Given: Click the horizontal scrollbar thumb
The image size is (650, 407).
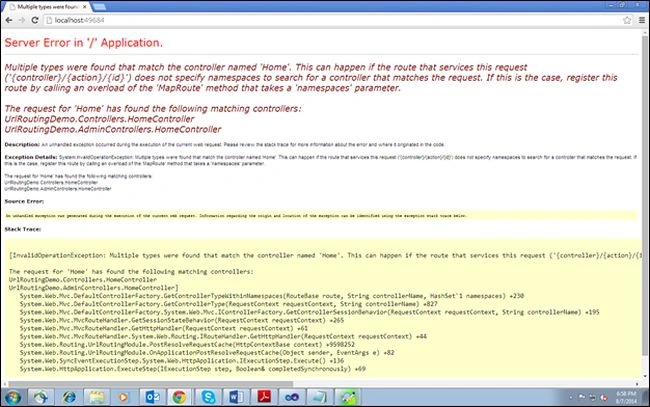Looking at the screenshot, I should coord(150,384).
